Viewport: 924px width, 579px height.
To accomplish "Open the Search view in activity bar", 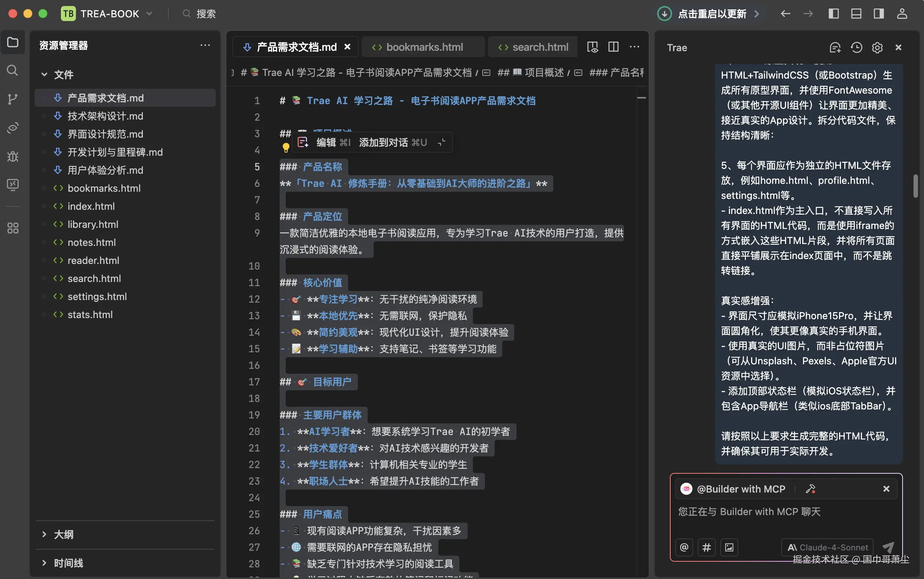I will tap(13, 70).
